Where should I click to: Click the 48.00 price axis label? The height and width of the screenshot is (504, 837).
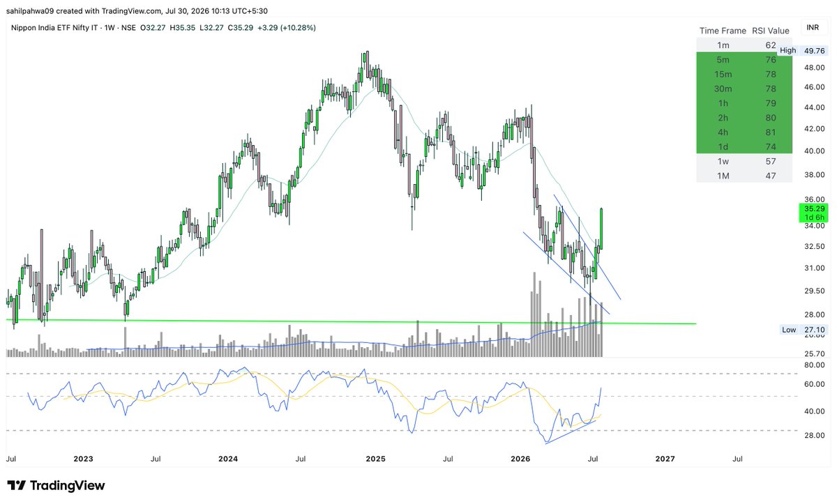(815, 68)
